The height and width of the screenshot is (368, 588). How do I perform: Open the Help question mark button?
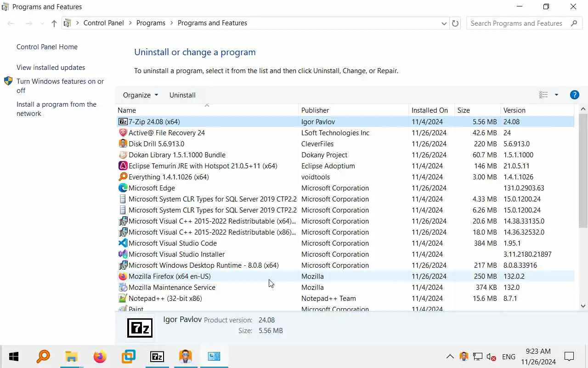(574, 95)
